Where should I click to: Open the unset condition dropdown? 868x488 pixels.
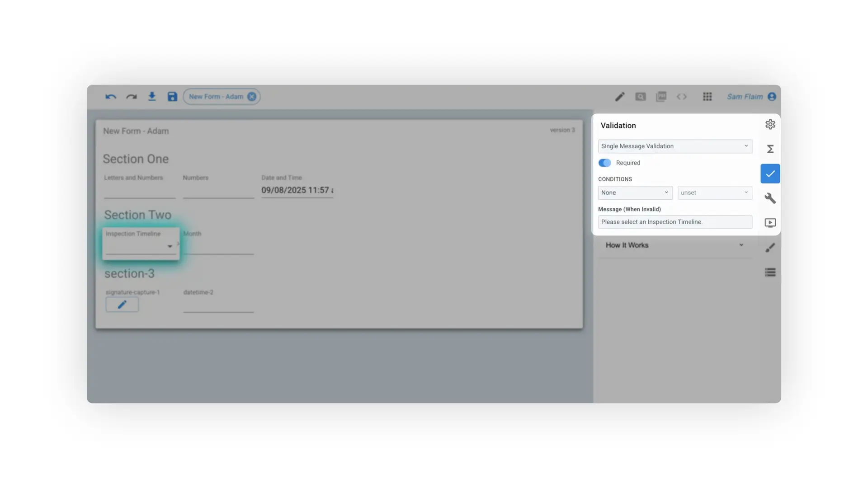click(x=714, y=192)
